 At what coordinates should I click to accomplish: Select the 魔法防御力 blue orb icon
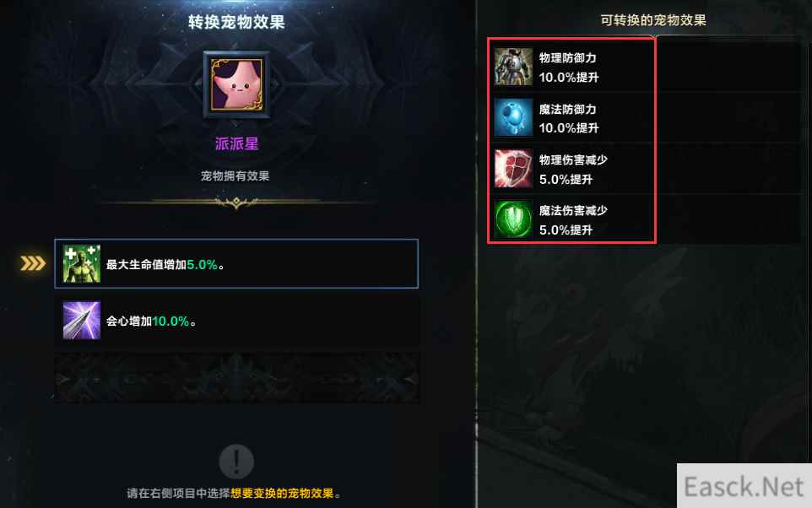point(513,117)
